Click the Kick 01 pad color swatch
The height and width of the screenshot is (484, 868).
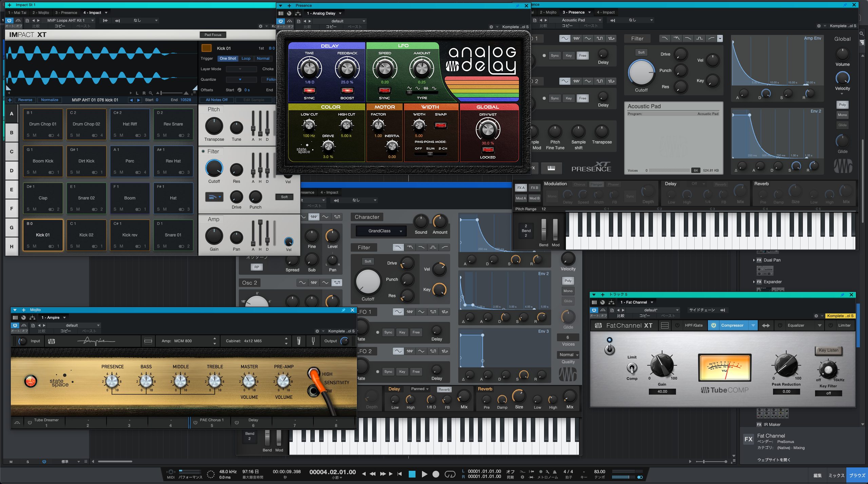[206, 48]
